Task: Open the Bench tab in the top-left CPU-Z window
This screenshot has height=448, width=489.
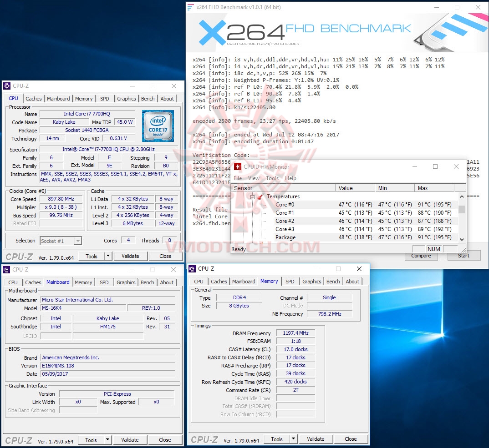Action: 148,99
